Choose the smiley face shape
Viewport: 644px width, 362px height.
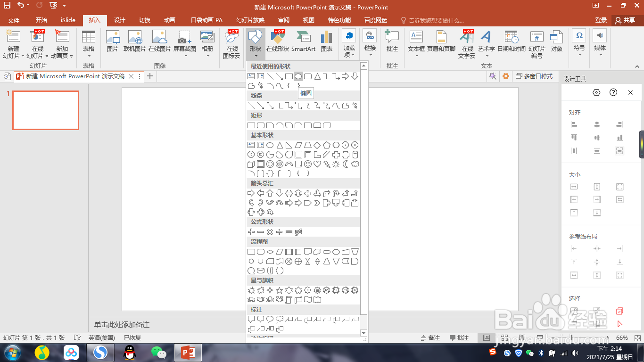coord(308,164)
